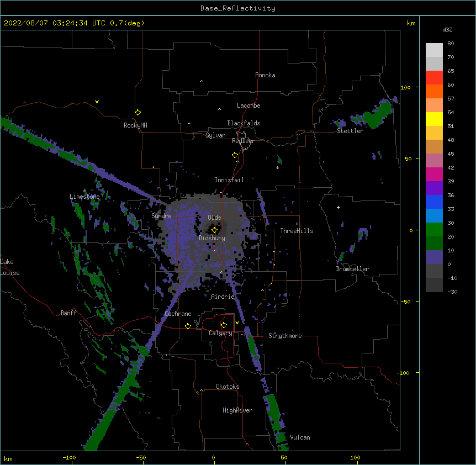Click the -50 tick label on the right axis
The image size is (476, 465).
pyautogui.click(x=405, y=302)
